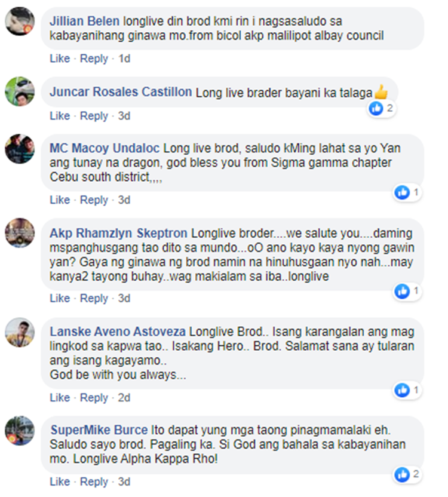View like reaction on Akp Rhamzlyn's comment

point(407,291)
